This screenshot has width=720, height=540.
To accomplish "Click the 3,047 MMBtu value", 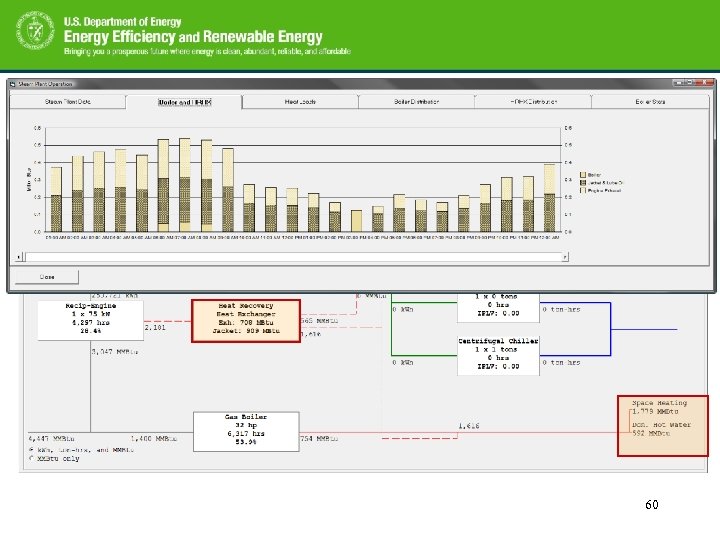I will click(114, 352).
